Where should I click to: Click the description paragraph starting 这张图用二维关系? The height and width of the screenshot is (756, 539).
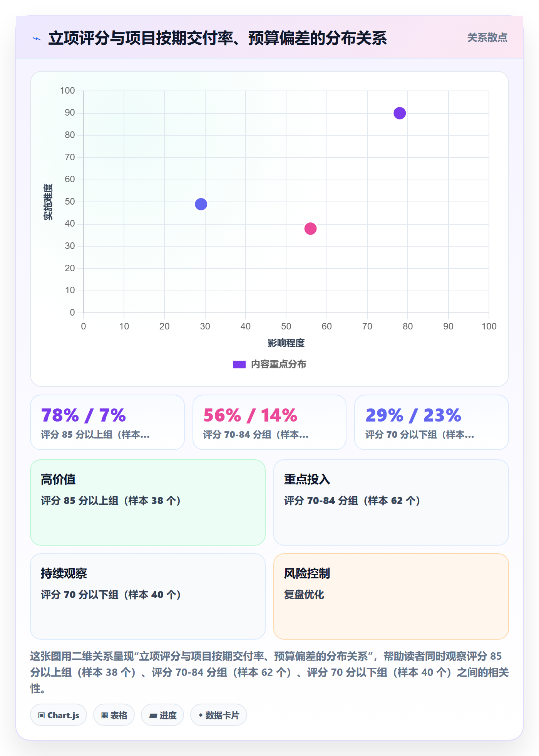269,672
